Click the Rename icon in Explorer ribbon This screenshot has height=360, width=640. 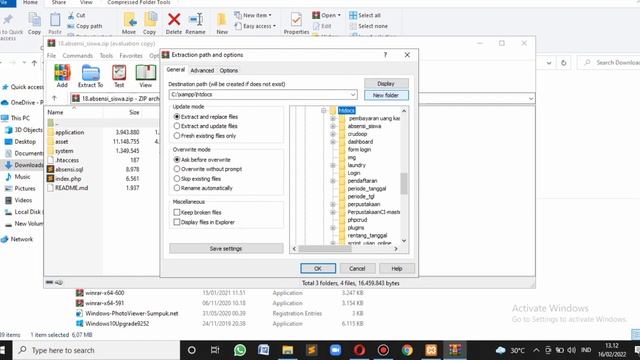(x=196, y=19)
